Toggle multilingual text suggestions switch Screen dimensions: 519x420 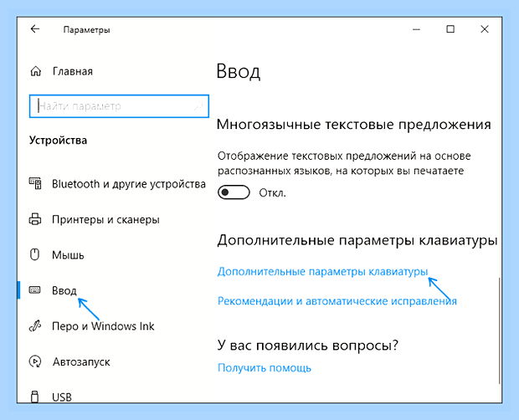click(234, 192)
